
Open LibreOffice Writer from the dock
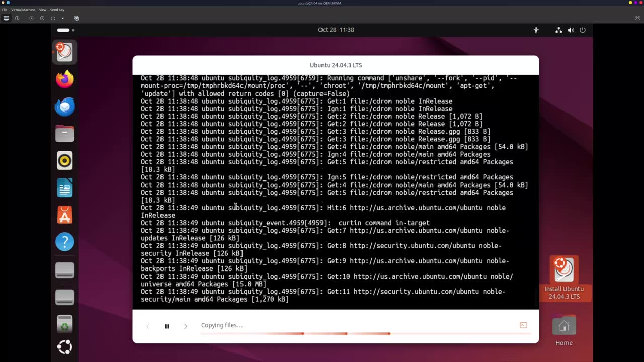coord(64,188)
